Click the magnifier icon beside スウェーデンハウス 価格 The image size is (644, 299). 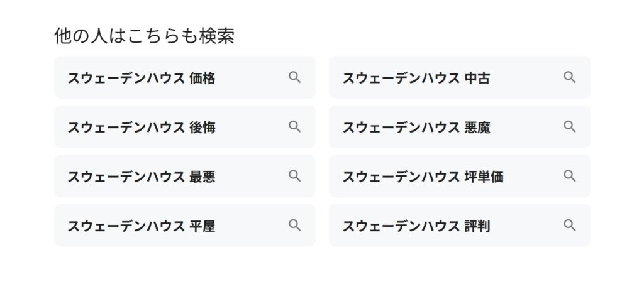point(294,77)
